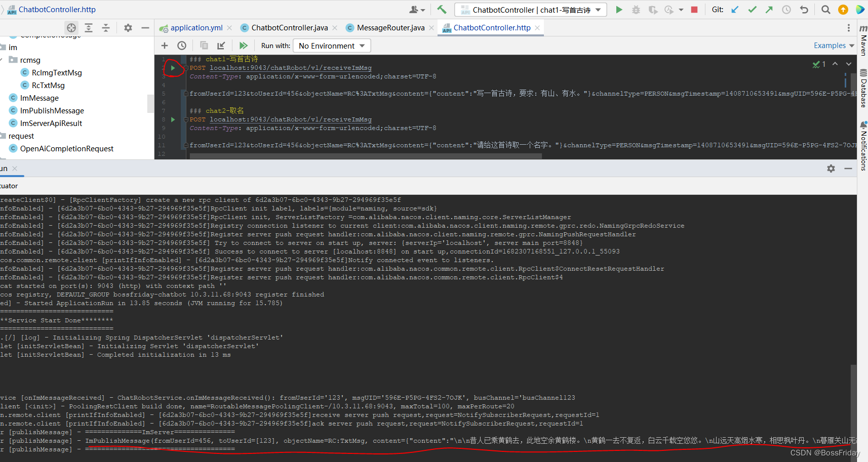The image size is (868, 462).
Task: Start debugging with the bug icon
Action: pyautogui.click(x=636, y=10)
